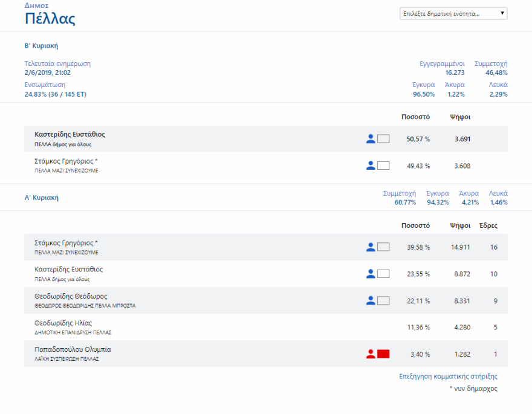Click person icon beside Στάμκος in Β' Κυριακή
This screenshot has height=414, width=532.
click(x=371, y=166)
